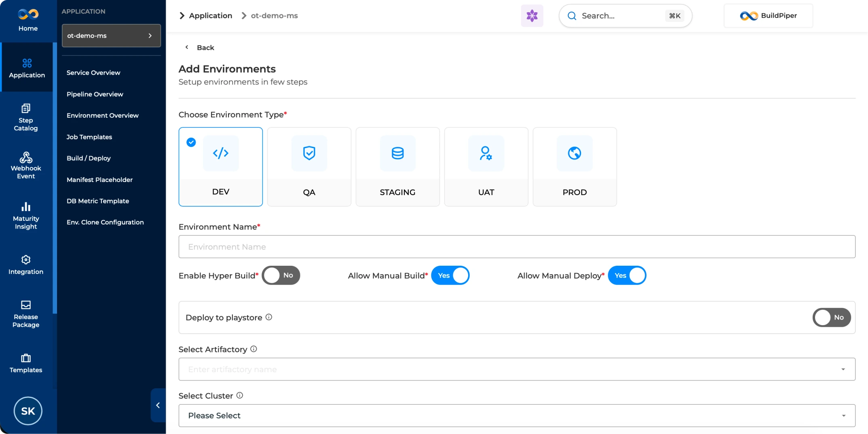Viewport: 868px width, 434px height.
Task: Click info icon next to Deploy to playstore
Action: point(269,317)
